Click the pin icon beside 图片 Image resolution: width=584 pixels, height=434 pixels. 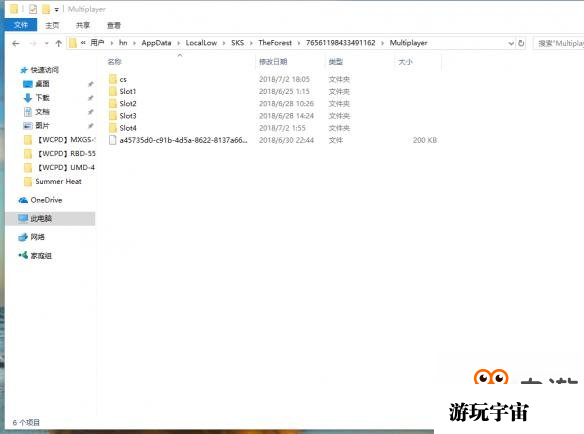[91, 126]
